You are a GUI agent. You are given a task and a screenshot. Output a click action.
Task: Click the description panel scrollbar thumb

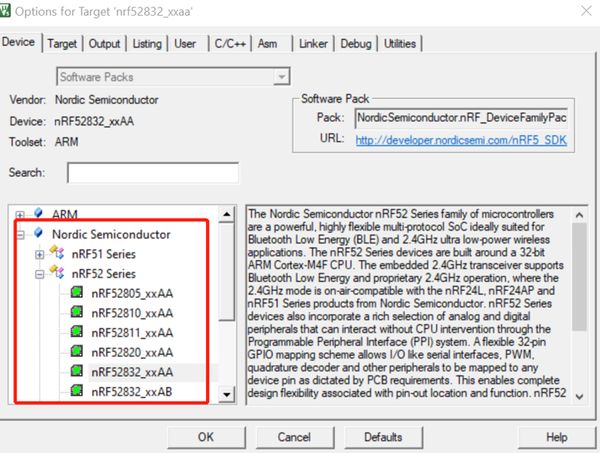pyautogui.click(x=580, y=276)
